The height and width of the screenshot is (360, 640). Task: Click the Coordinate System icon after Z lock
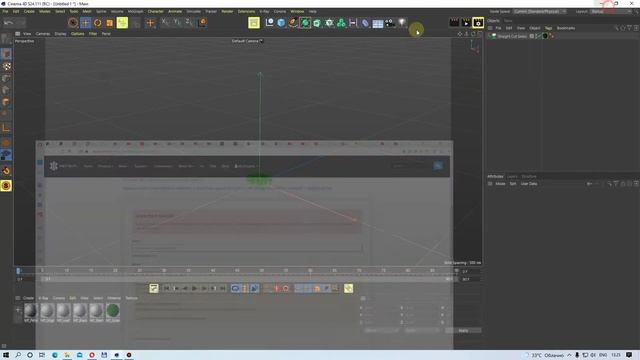pyautogui.click(x=203, y=22)
